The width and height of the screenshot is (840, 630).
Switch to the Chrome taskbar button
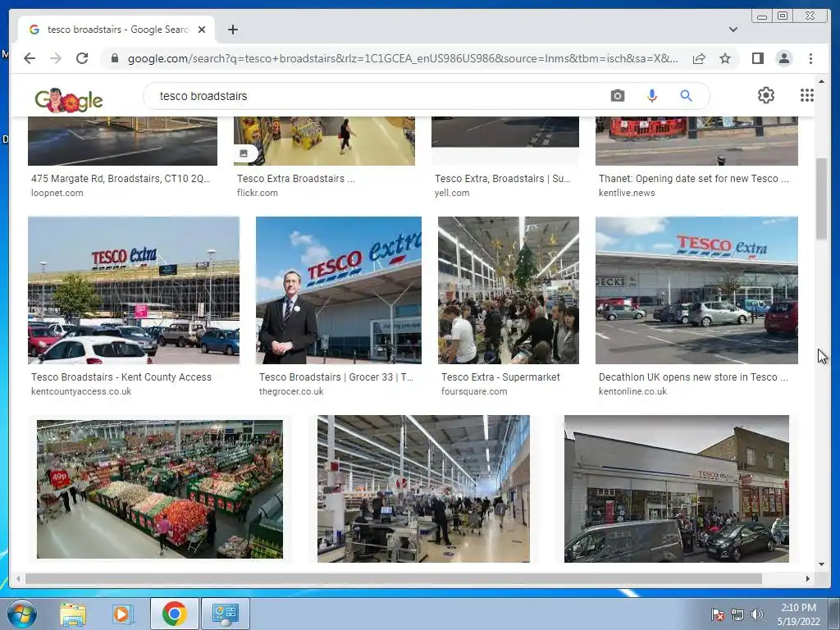point(174,614)
